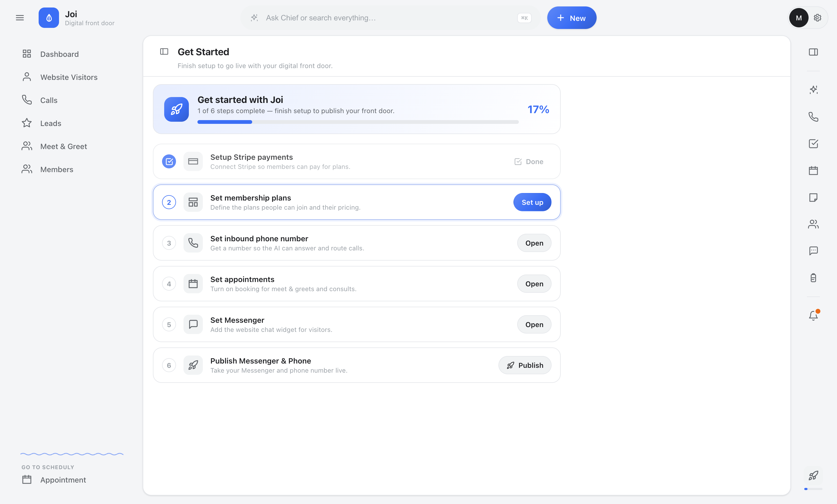Click the 17% completion text
Image resolution: width=837 pixels, height=504 pixels.
tap(538, 109)
